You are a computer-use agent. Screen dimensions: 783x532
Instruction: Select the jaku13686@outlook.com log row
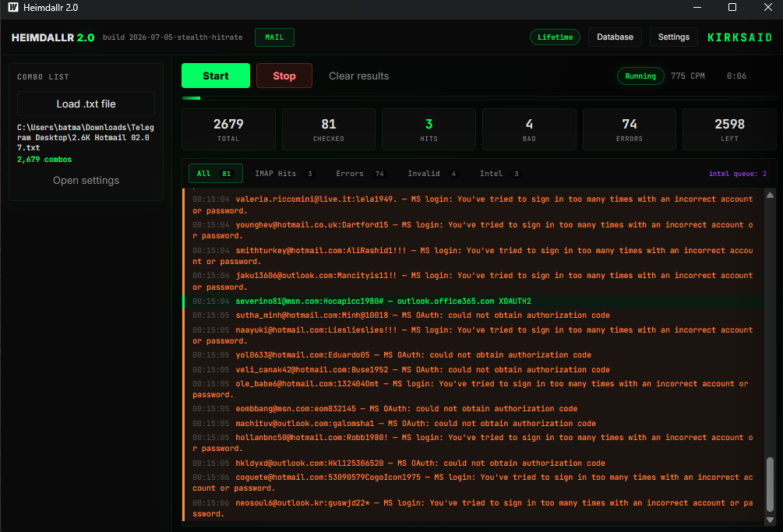(474, 281)
